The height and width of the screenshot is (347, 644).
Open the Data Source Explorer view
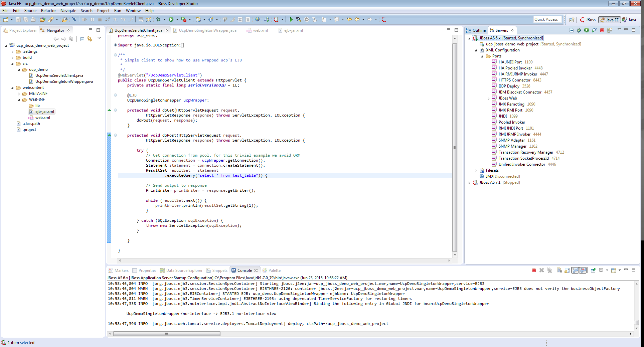pyautogui.click(x=184, y=270)
